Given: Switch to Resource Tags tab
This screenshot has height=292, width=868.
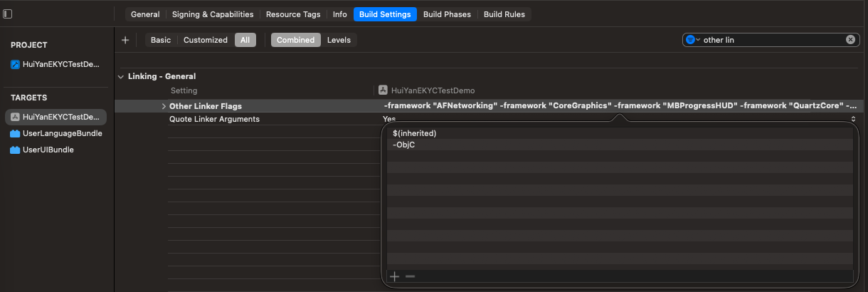Looking at the screenshot, I should pos(293,14).
